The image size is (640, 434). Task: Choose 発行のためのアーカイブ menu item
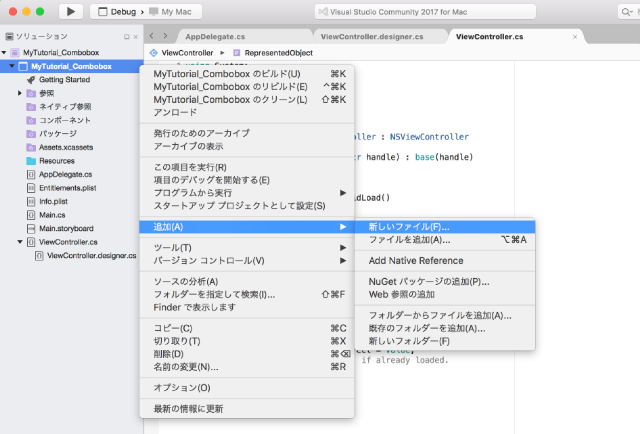click(x=247, y=133)
